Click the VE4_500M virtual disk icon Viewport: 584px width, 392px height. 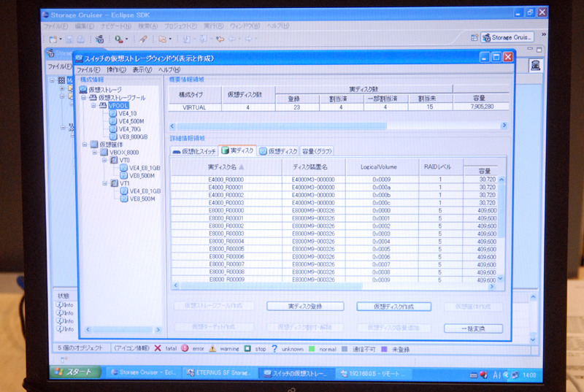pyautogui.click(x=113, y=121)
